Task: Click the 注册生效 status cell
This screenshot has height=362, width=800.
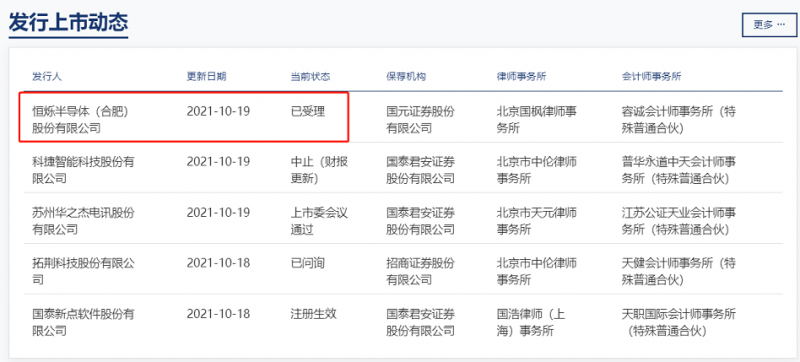Action: point(313,314)
